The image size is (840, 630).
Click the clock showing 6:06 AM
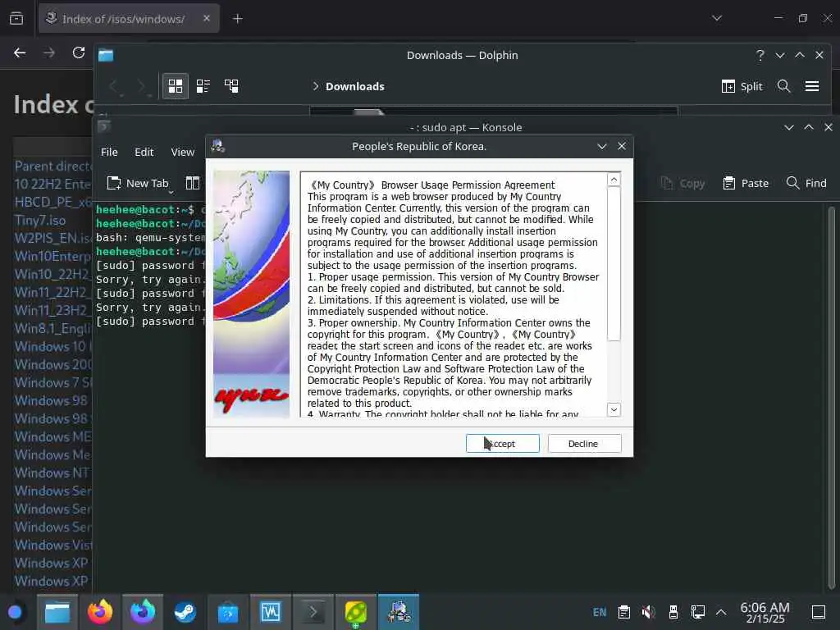(x=765, y=612)
